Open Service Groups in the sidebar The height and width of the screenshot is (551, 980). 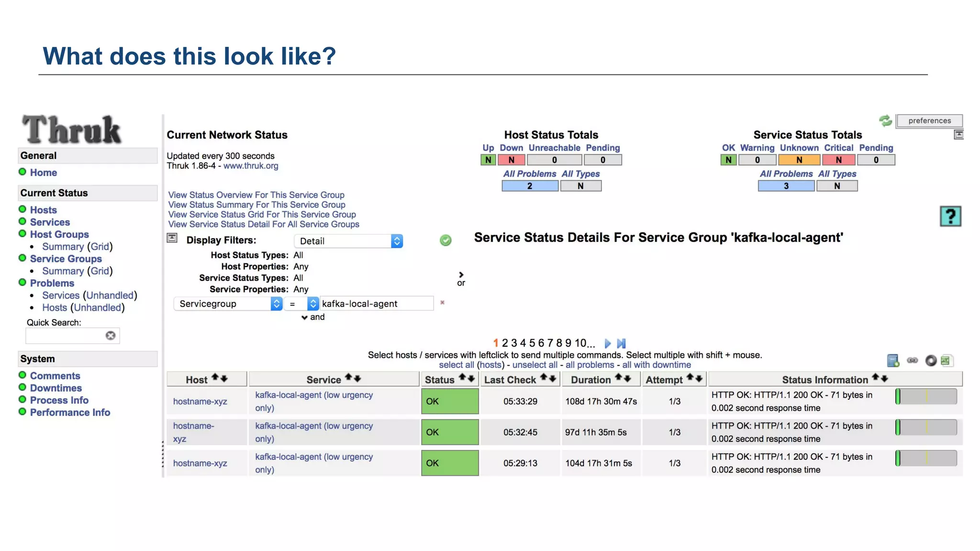(x=66, y=259)
